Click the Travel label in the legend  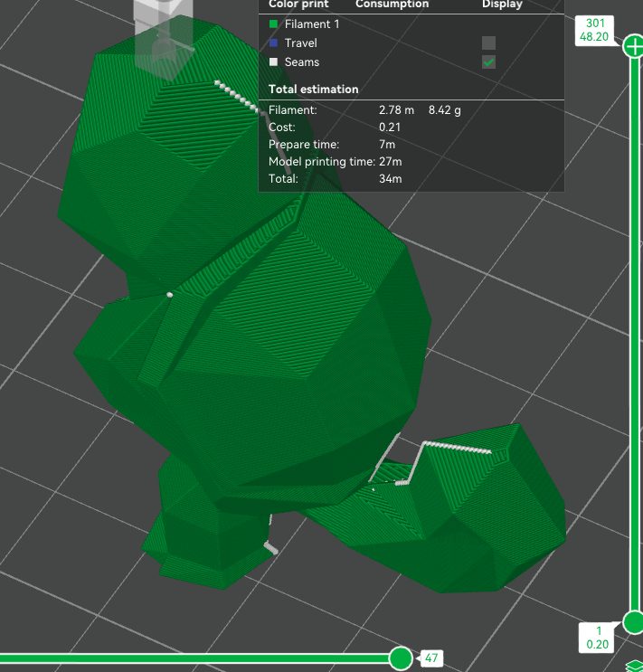click(x=300, y=43)
